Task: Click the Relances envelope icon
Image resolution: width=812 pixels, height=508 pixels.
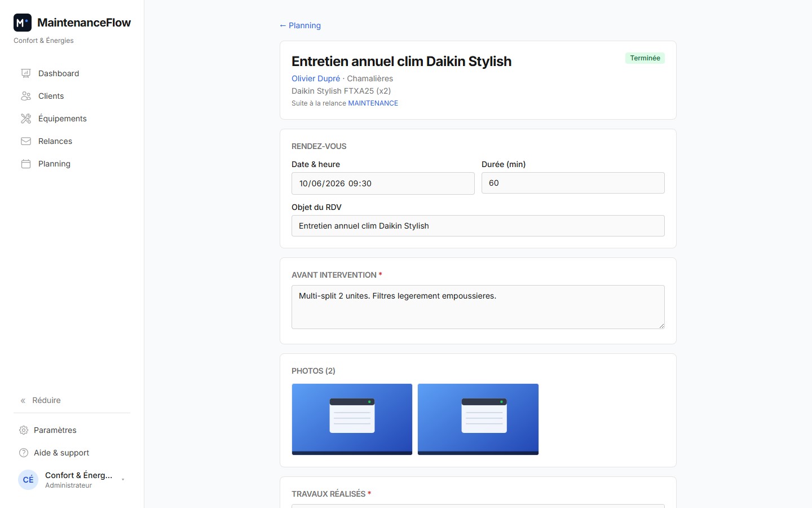Action: coord(26,141)
